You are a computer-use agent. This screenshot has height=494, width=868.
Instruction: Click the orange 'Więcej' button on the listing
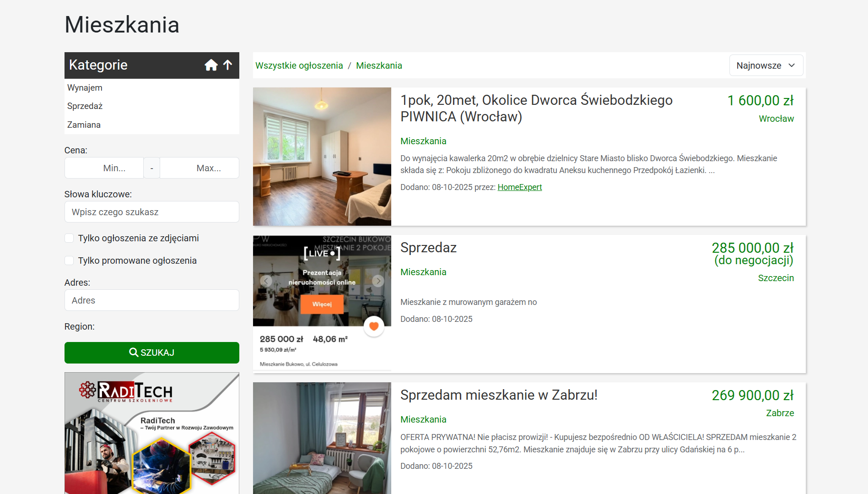coord(322,304)
